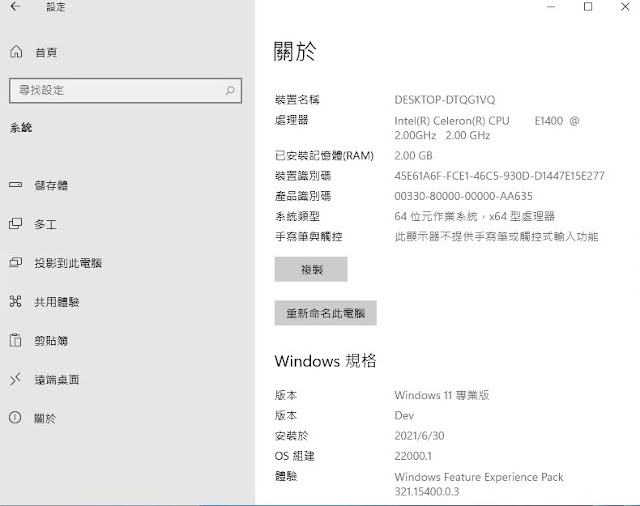Click device ID 45E61A6F-FCE1-46C5-930D-D1447E15E277

[499, 176]
